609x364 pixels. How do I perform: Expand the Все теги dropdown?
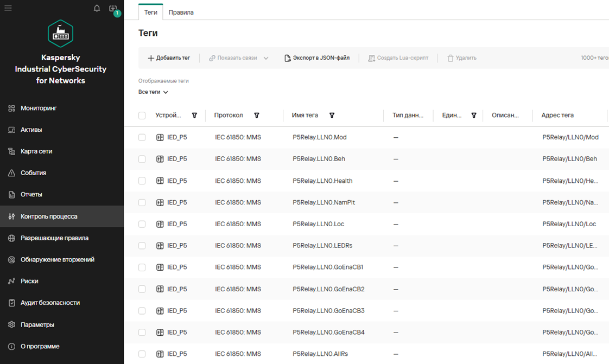[153, 92]
